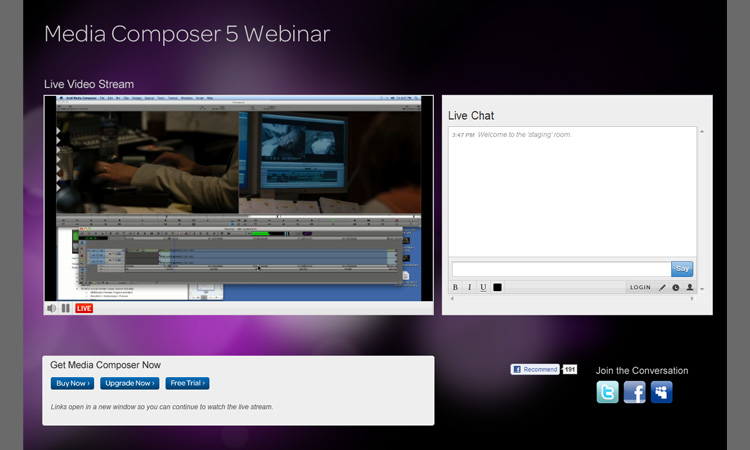Image resolution: width=750 pixels, height=450 pixels.
Task: Mute the live video stream volume
Action: click(x=51, y=308)
